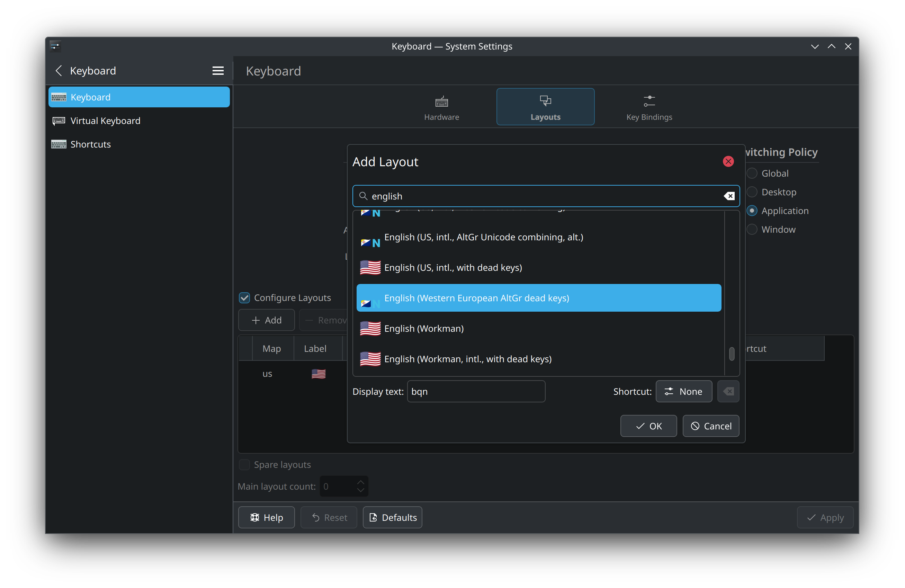The height and width of the screenshot is (588, 905).
Task: Go back using the sidebar back arrow
Action: click(59, 70)
